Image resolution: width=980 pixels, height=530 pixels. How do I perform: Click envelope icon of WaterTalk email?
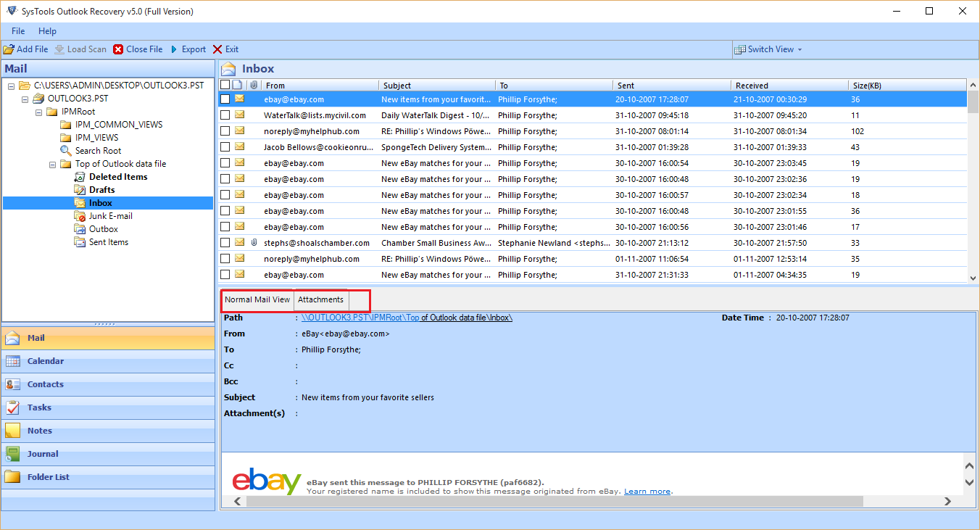[239, 115]
